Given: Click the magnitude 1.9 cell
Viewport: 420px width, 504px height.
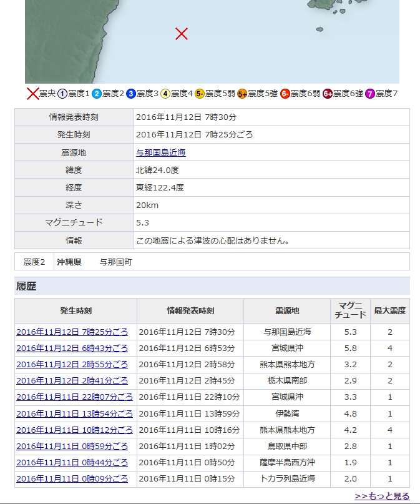Looking at the screenshot, I should click(x=350, y=462).
